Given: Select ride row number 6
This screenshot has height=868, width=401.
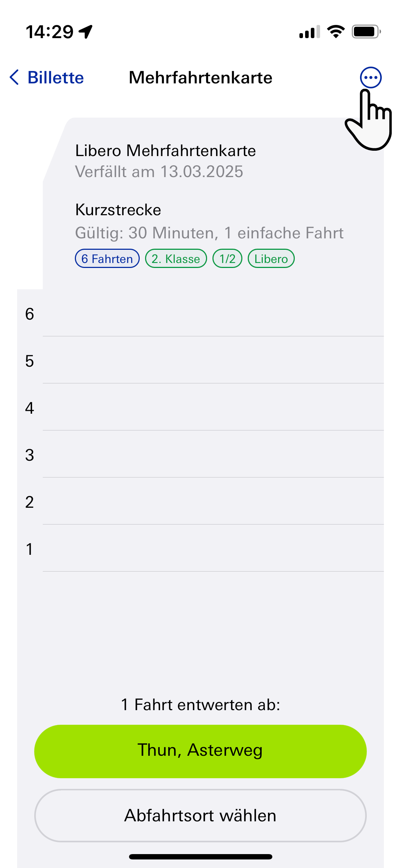Looking at the screenshot, I should pyautogui.click(x=200, y=313).
